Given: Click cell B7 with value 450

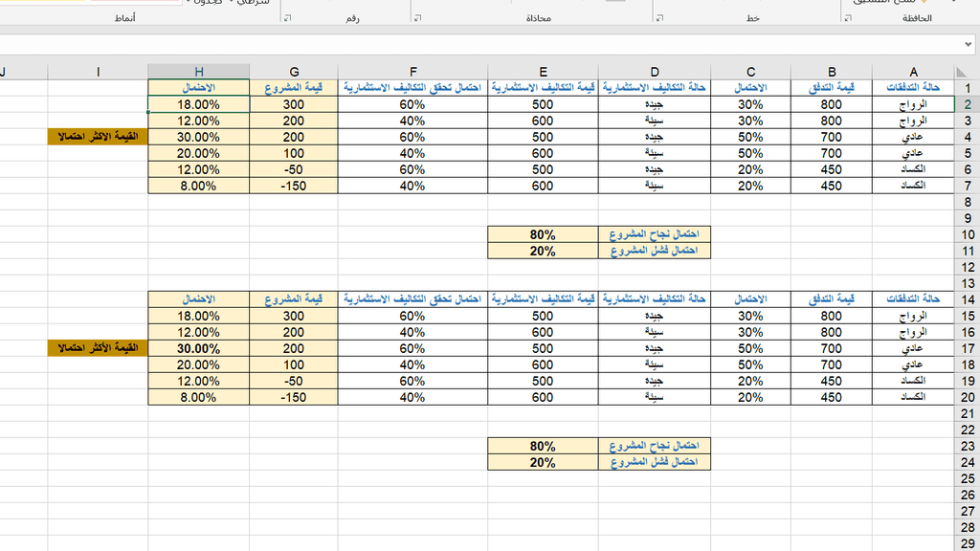Looking at the screenshot, I should (x=832, y=186).
